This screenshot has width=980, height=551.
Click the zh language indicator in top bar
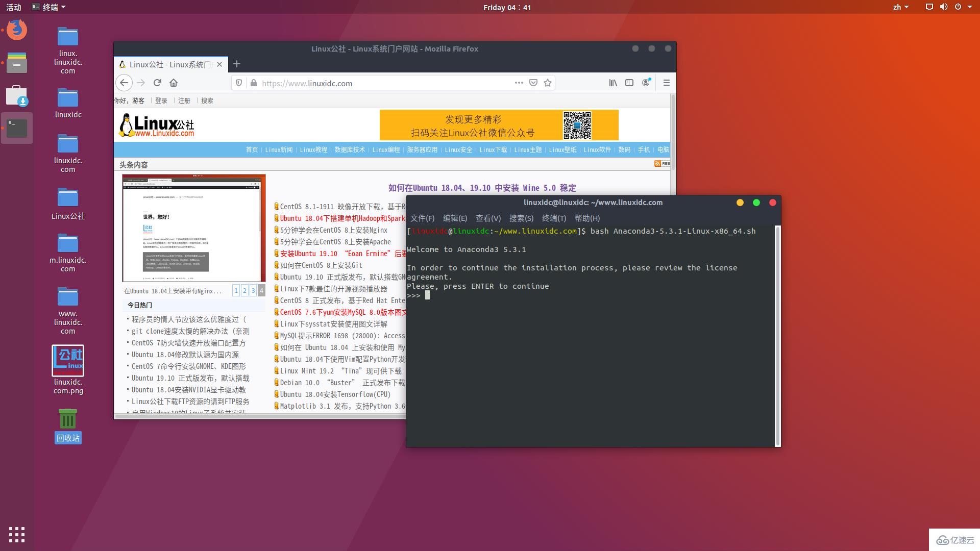coord(900,8)
